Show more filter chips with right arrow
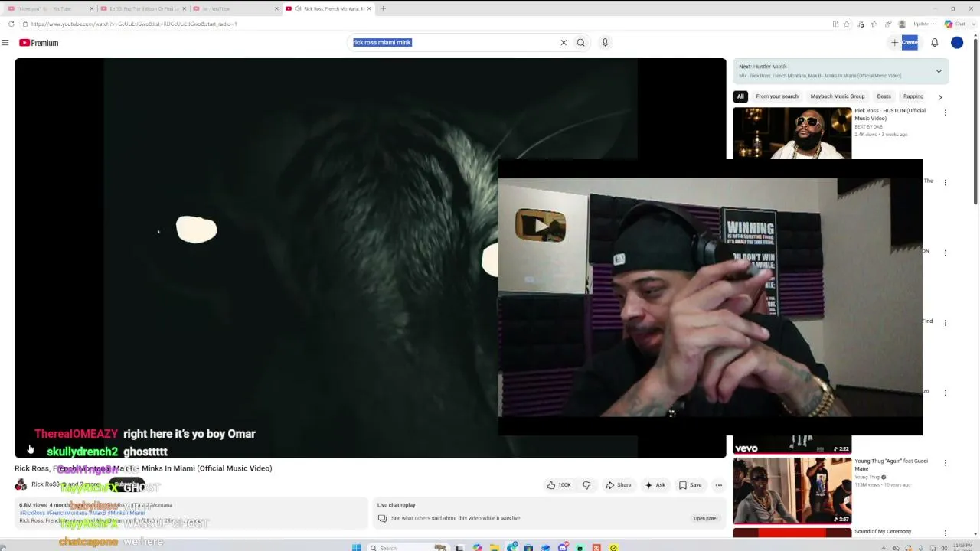 (940, 97)
